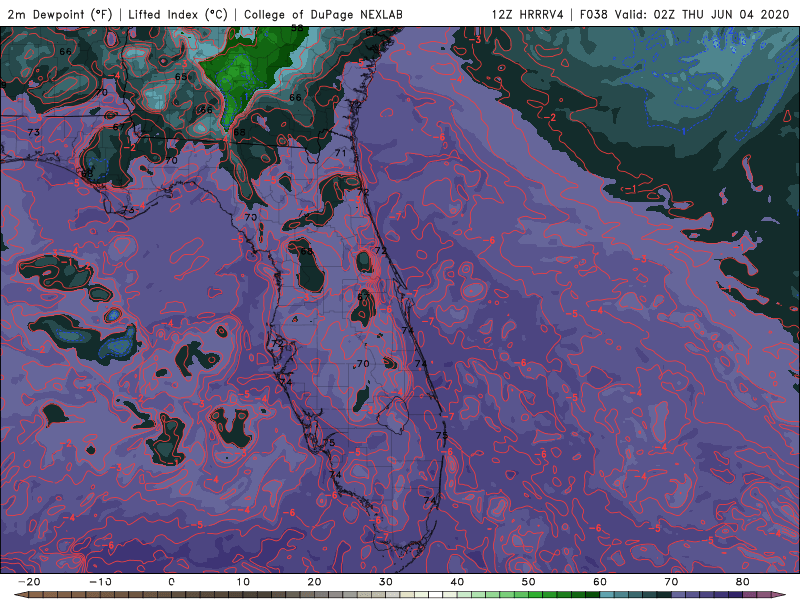Image resolution: width=800 pixels, height=600 pixels.
Task: Click the 0 label on the color scale
Action: click(171, 582)
